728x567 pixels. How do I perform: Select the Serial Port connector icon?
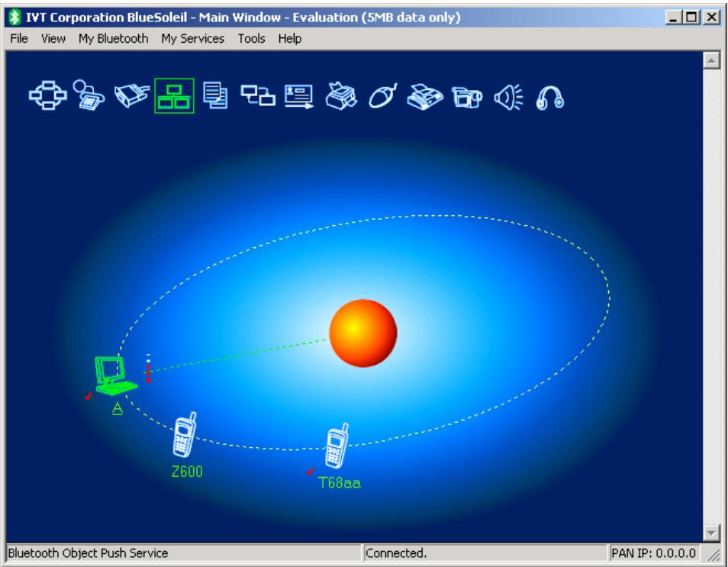(x=131, y=95)
